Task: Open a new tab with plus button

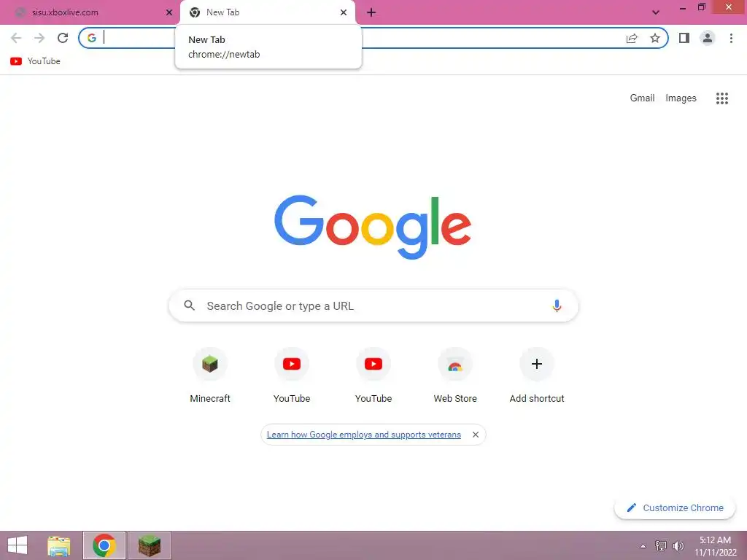Action: [371, 13]
